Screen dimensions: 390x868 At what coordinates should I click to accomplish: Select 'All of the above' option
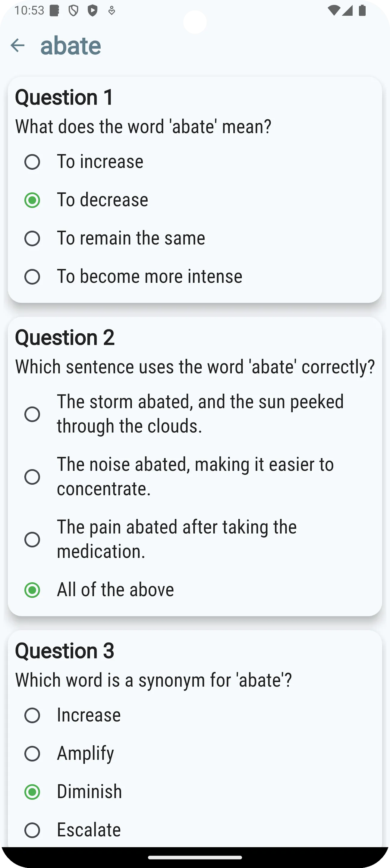pyautogui.click(x=195, y=590)
